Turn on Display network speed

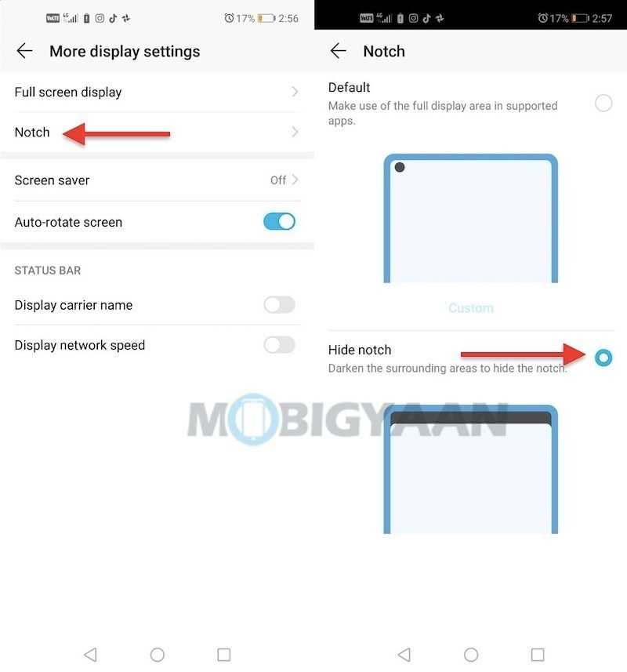(279, 344)
